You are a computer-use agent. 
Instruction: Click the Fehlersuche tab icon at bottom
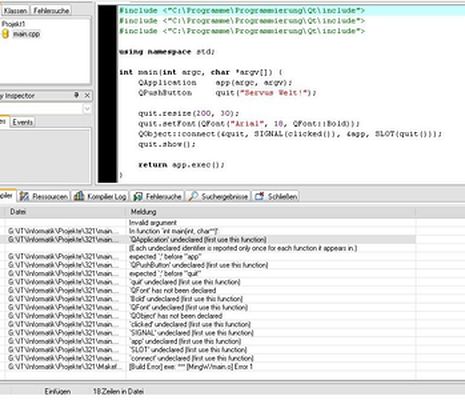pos(138,196)
